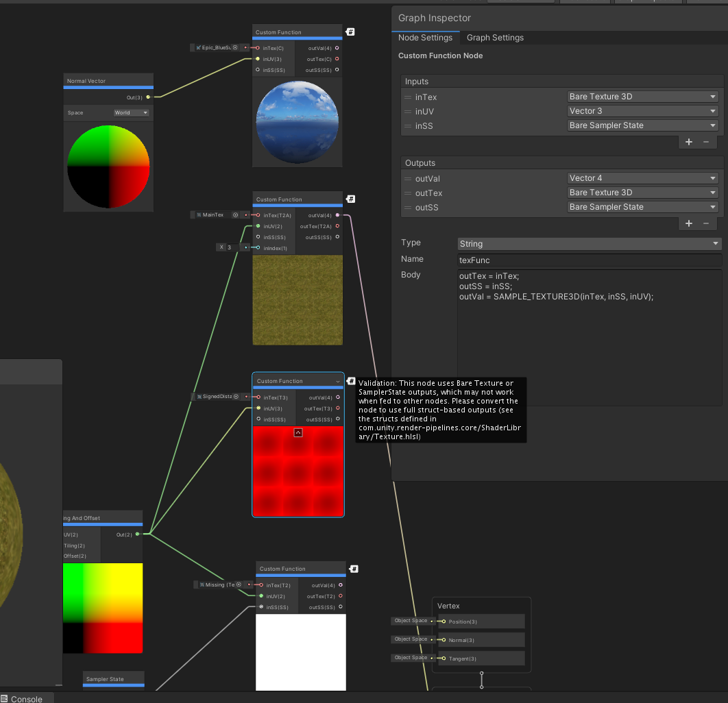This screenshot has width=728, height=703.
Task: Add a new entry to the Inputs list
Action: [x=689, y=142]
